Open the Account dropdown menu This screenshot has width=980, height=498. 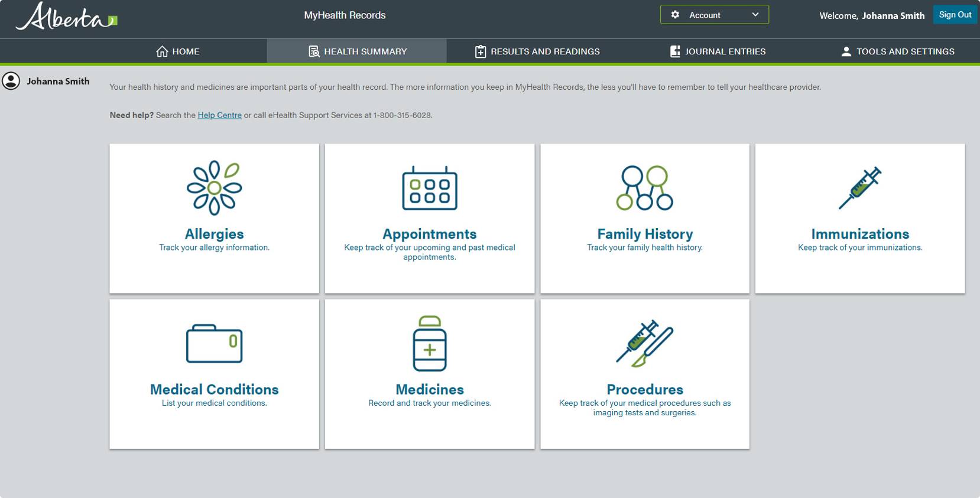tap(715, 15)
